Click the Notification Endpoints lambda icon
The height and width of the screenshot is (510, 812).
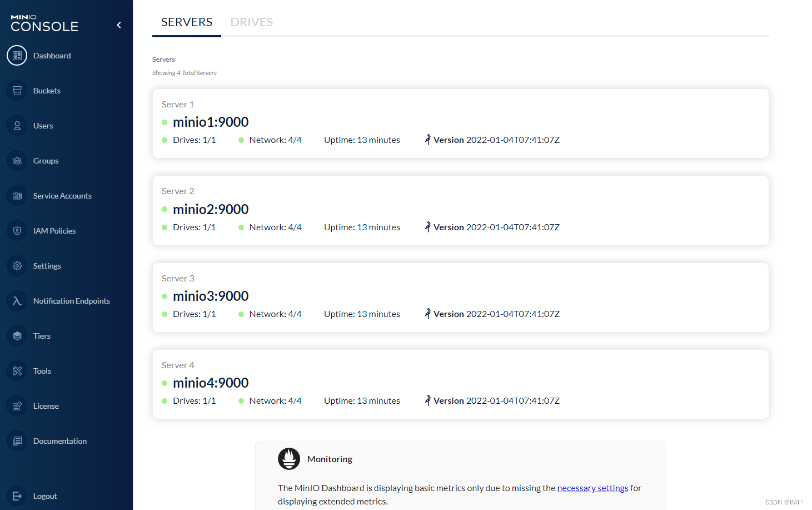pyautogui.click(x=17, y=301)
